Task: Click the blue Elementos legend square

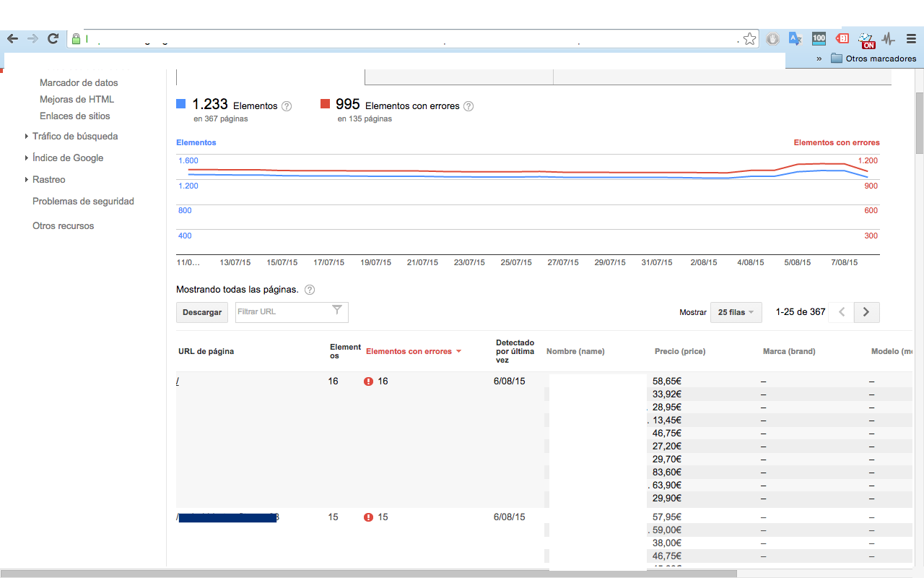Action: 181,104
